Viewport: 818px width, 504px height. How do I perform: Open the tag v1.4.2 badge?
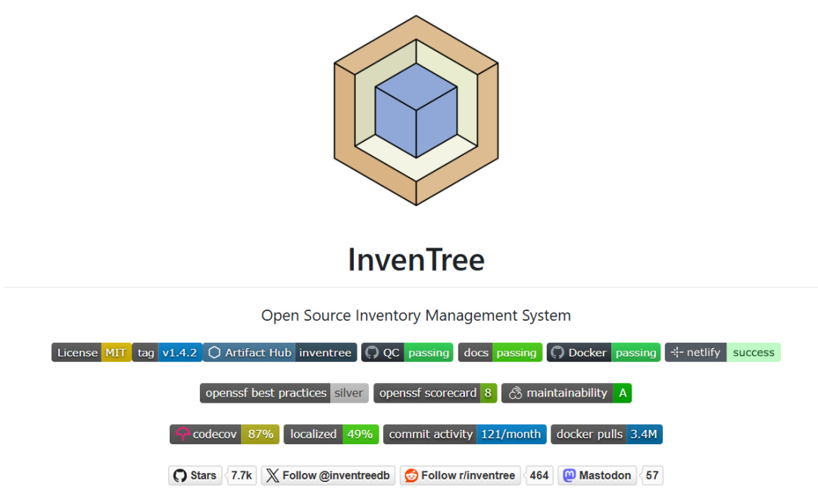pos(167,353)
